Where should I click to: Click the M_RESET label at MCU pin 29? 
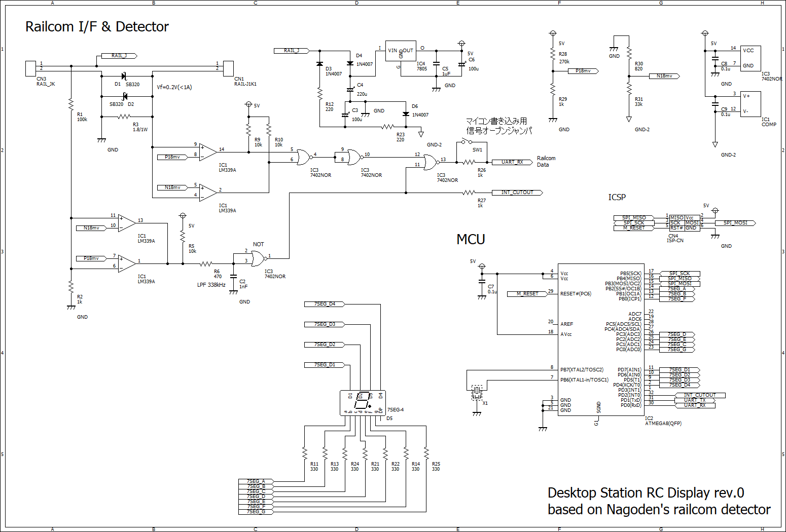coord(527,294)
